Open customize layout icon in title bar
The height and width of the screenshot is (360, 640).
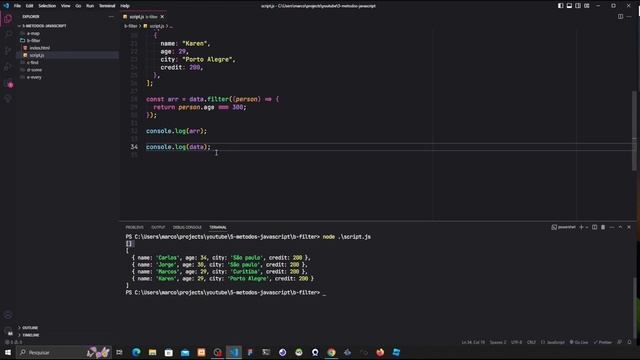(587, 6)
